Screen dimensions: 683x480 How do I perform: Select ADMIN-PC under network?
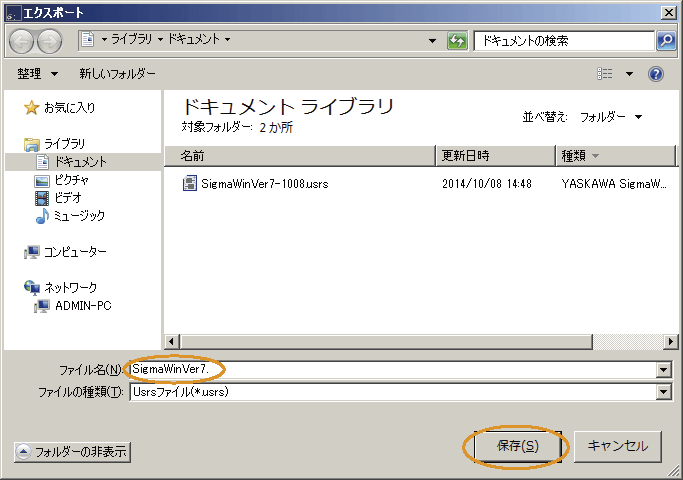click(x=73, y=306)
